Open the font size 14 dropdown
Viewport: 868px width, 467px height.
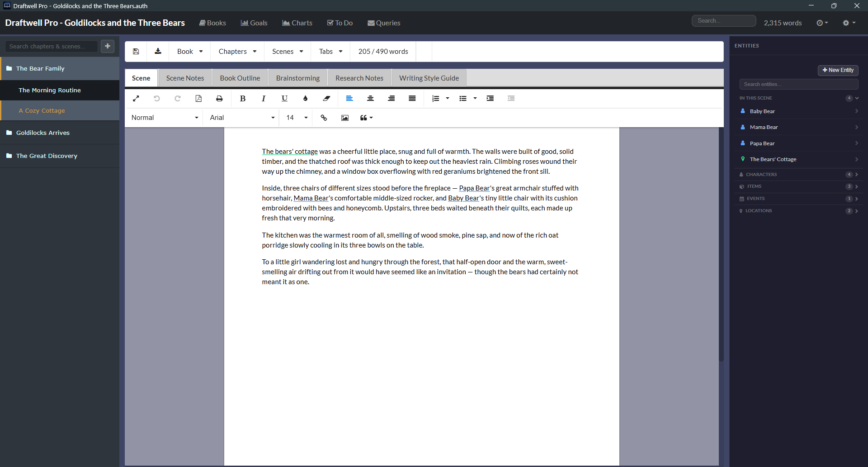(297, 118)
